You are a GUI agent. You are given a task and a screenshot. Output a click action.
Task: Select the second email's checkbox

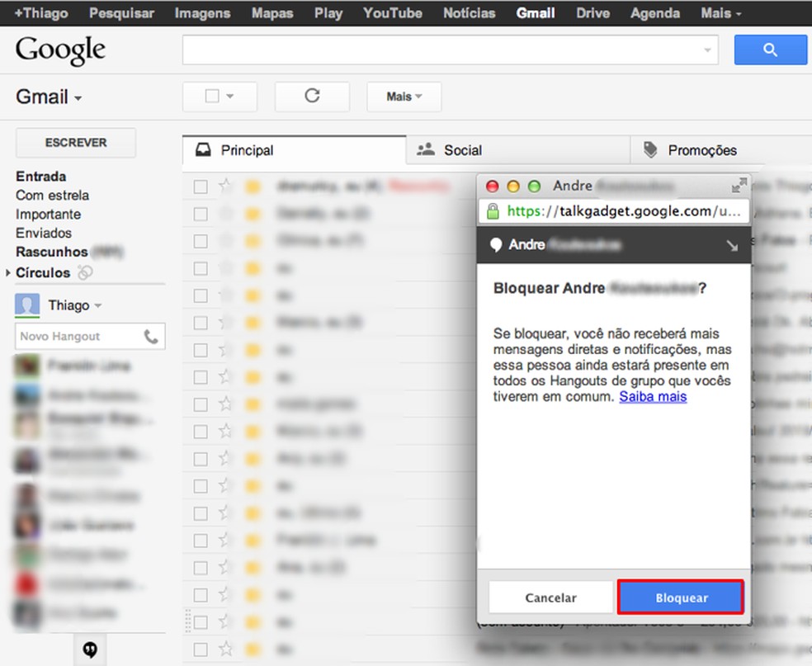point(201,214)
